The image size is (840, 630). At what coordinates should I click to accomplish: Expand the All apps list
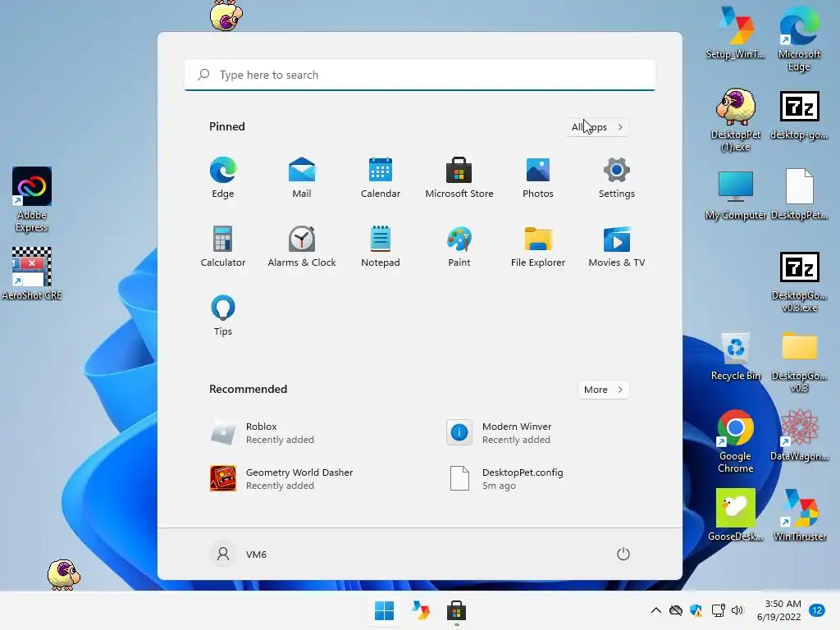pos(597,127)
